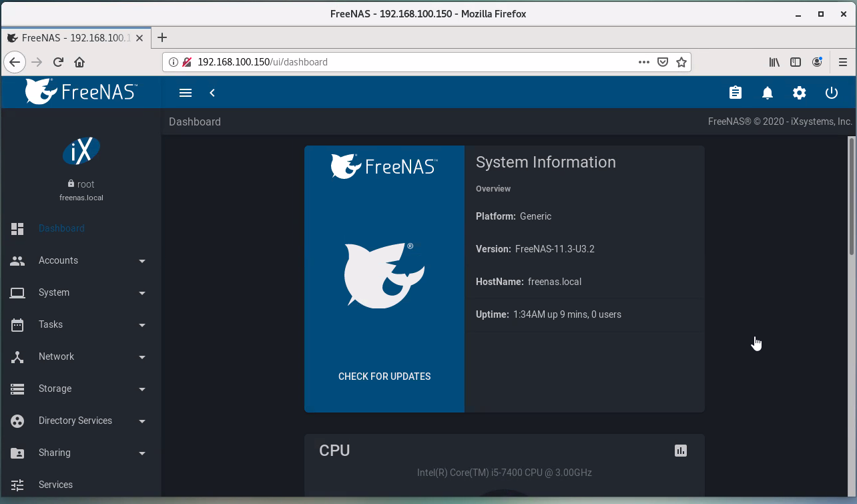Click the Storage disks icon

[17, 389]
